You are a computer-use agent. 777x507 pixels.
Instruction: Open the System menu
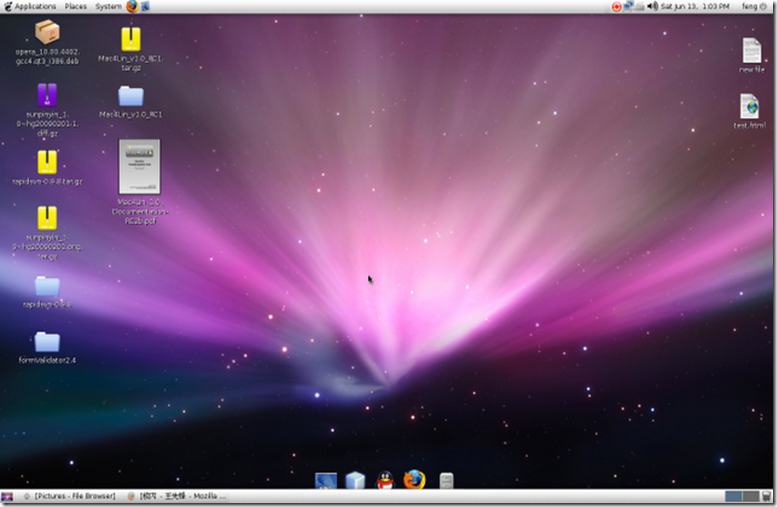108,6
